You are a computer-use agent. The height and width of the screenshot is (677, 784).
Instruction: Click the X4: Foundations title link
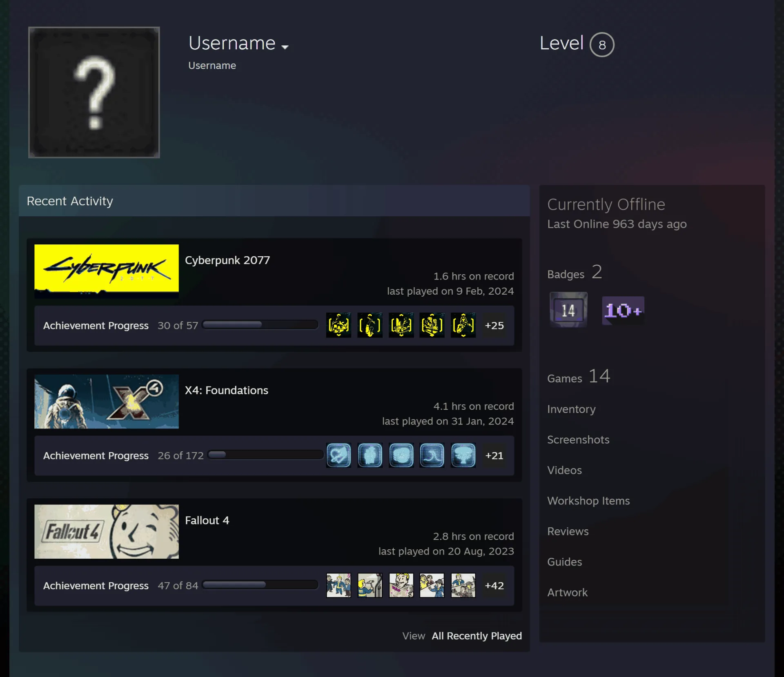click(x=227, y=391)
